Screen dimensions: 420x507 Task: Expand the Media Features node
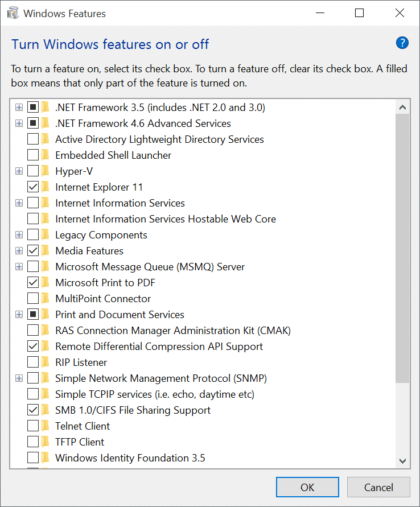(19, 250)
